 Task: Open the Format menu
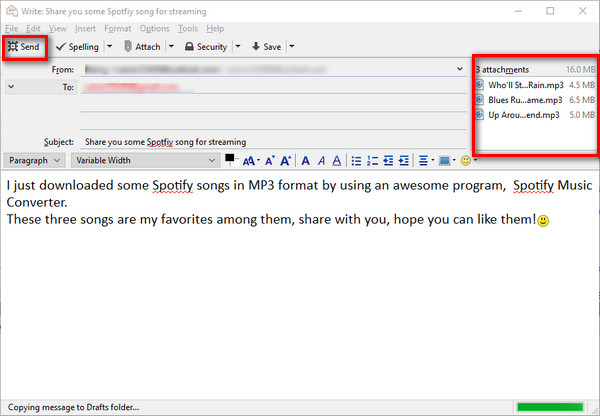tap(117, 29)
